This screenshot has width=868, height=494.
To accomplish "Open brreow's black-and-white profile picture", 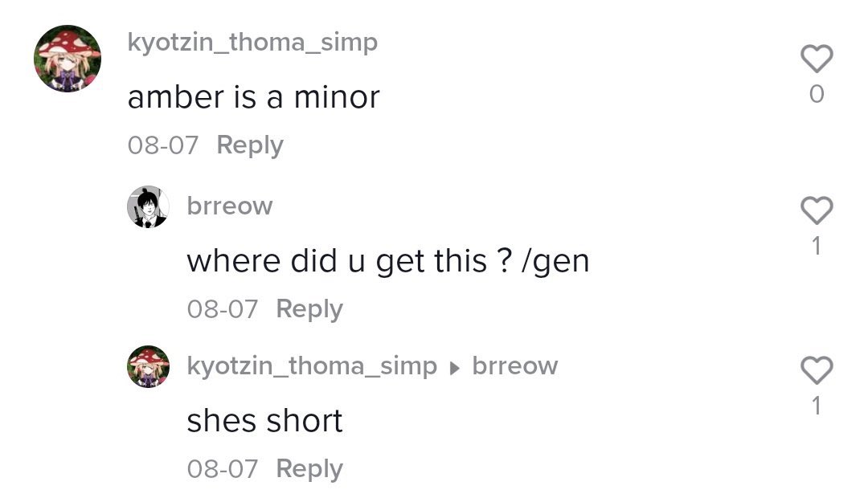I will [x=148, y=207].
